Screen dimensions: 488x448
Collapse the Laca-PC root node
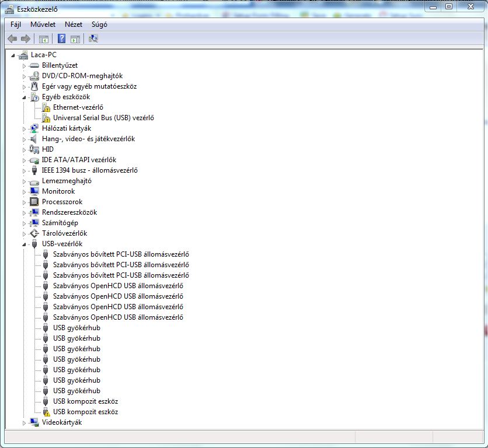click(x=13, y=55)
